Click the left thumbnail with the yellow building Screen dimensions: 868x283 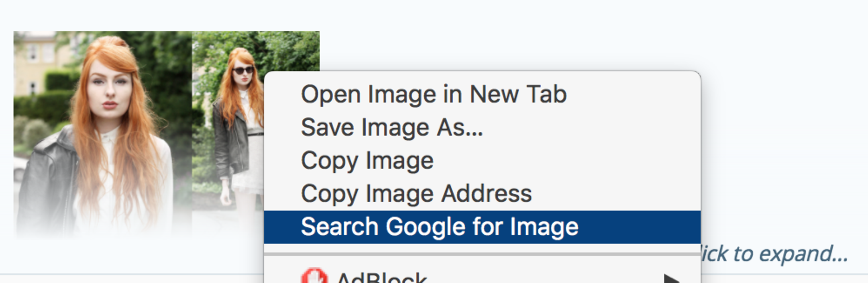(102, 133)
